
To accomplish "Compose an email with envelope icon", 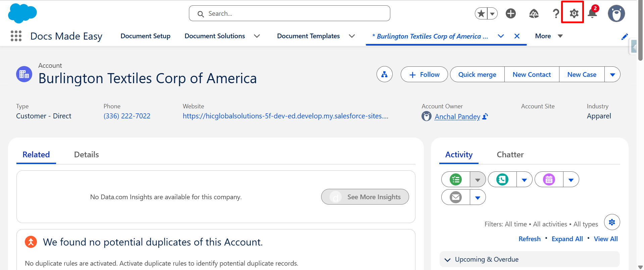I will 456,197.
